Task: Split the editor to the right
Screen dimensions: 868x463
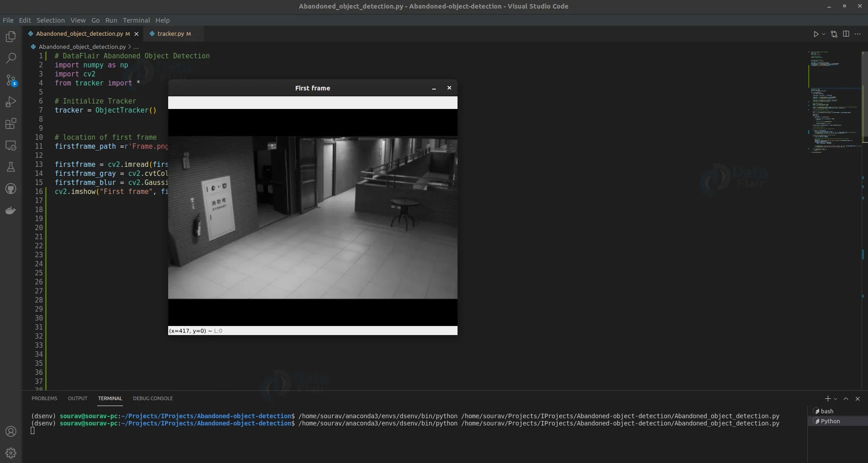Action: tap(845, 34)
